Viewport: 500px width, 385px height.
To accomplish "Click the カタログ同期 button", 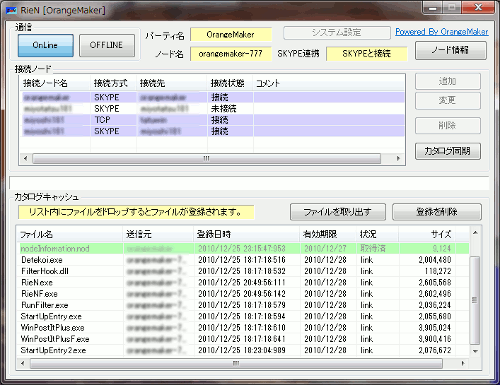I will pos(448,151).
